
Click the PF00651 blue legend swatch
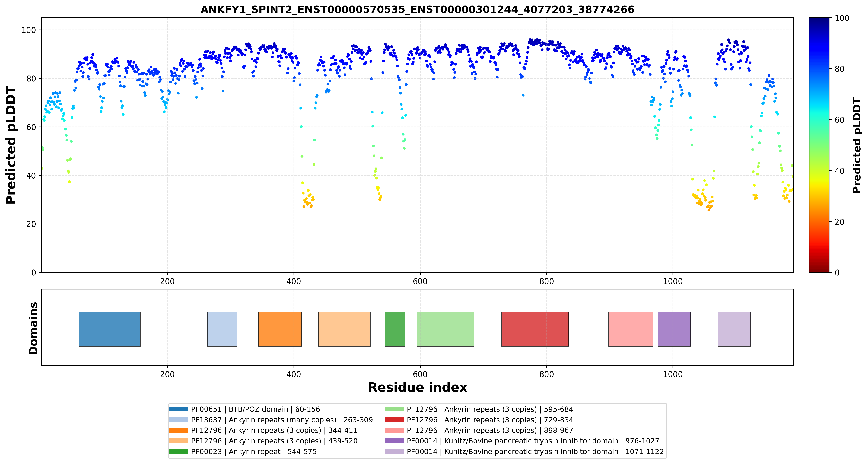178,409
